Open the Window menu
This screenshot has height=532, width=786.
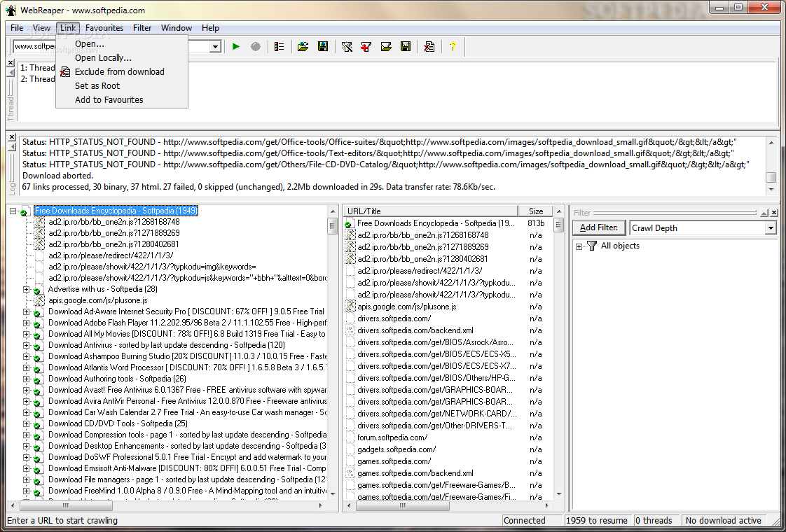click(x=177, y=28)
